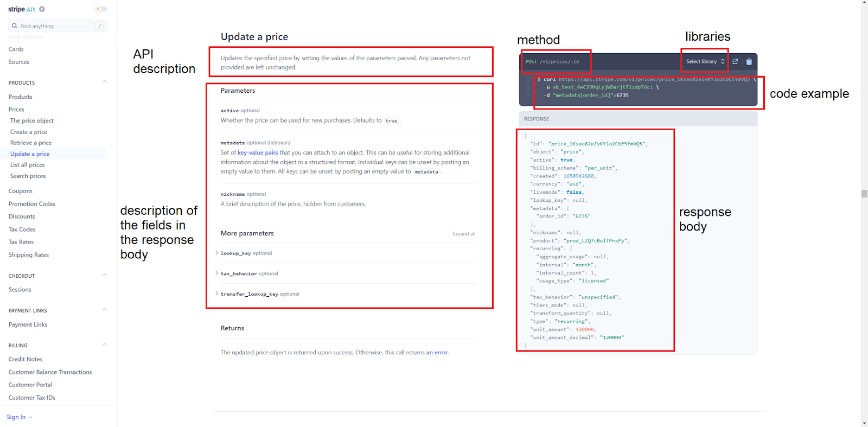The height and width of the screenshot is (427, 868).
Task: Collapse the PAYMENT LINKS section chevron
Action: click(105, 310)
